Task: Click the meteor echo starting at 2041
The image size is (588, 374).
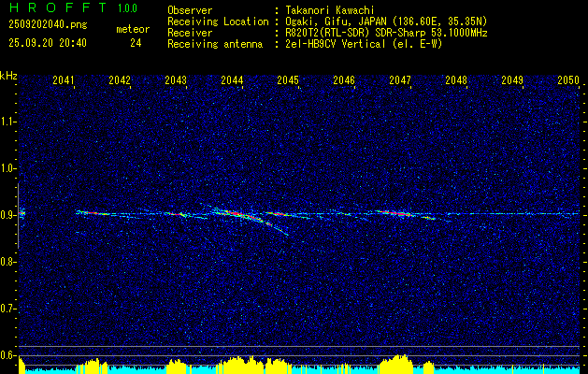Action: (x=93, y=213)
